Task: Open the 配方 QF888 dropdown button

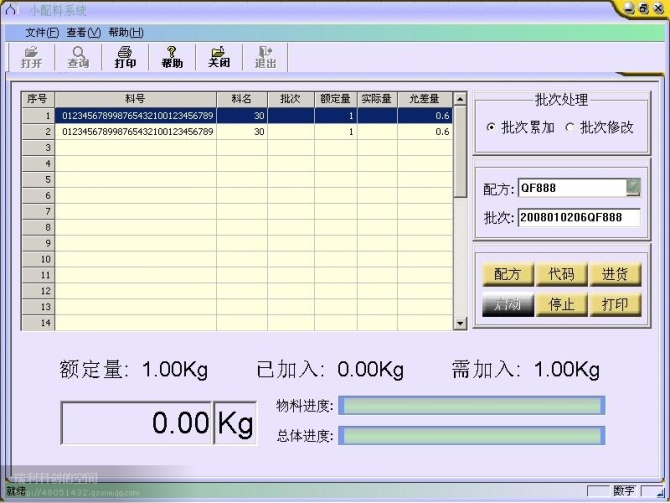Action: click(x=633, y=187)
